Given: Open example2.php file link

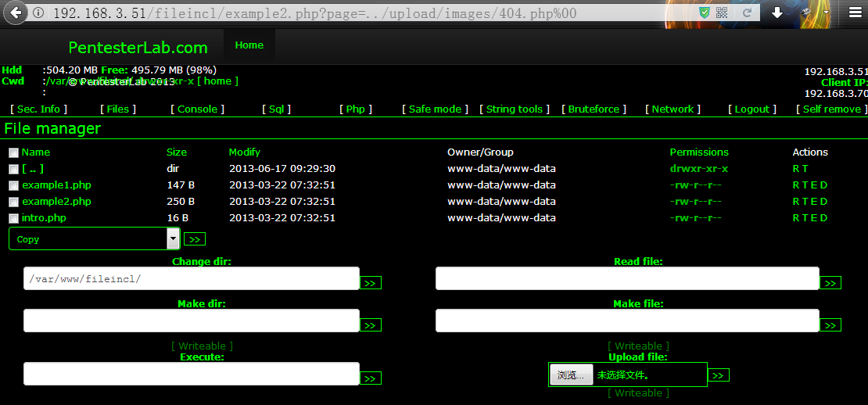Looking at the screenshot, I should (56, 202).
